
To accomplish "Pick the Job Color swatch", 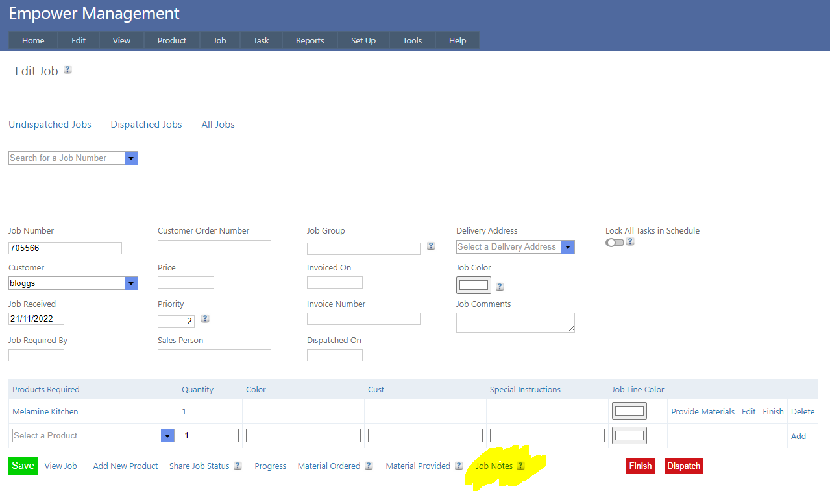I will click(474, 285).
